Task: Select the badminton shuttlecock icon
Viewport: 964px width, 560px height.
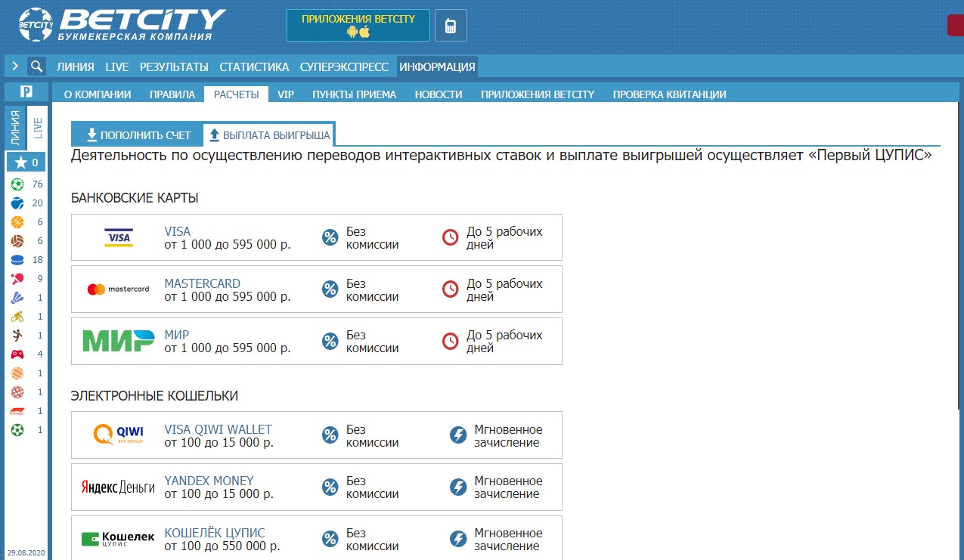Action: (x=17, y=298)
